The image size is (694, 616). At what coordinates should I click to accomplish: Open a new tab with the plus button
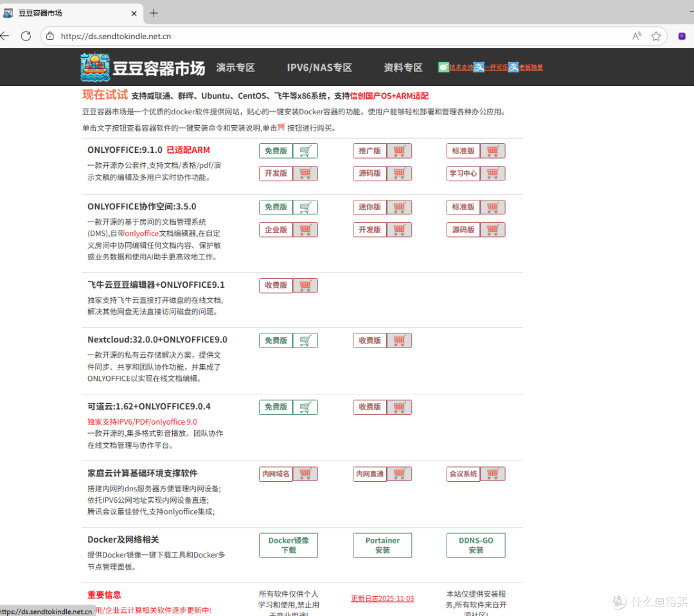click(154, 13)
